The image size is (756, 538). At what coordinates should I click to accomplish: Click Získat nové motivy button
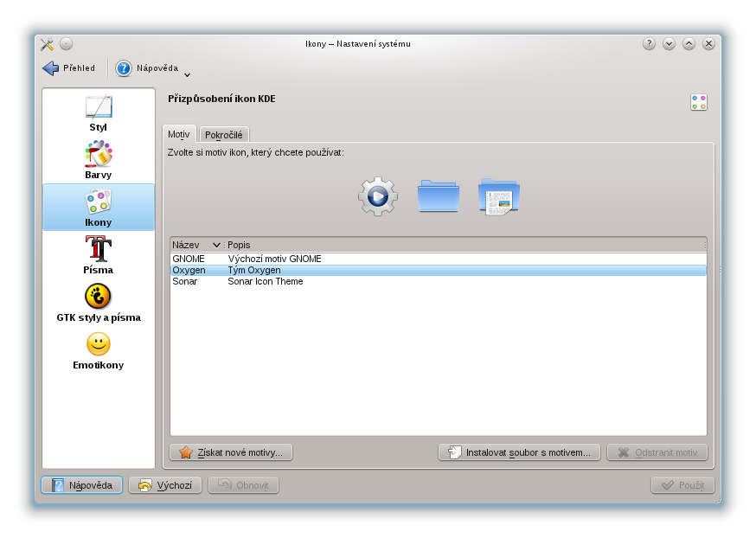[x=231, y=452]
